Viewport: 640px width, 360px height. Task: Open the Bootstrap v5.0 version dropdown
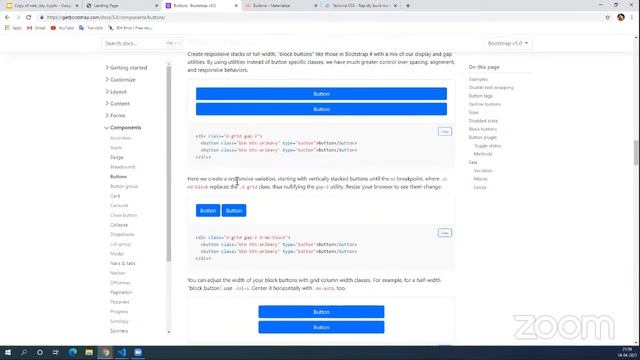[x=507, y=43]
